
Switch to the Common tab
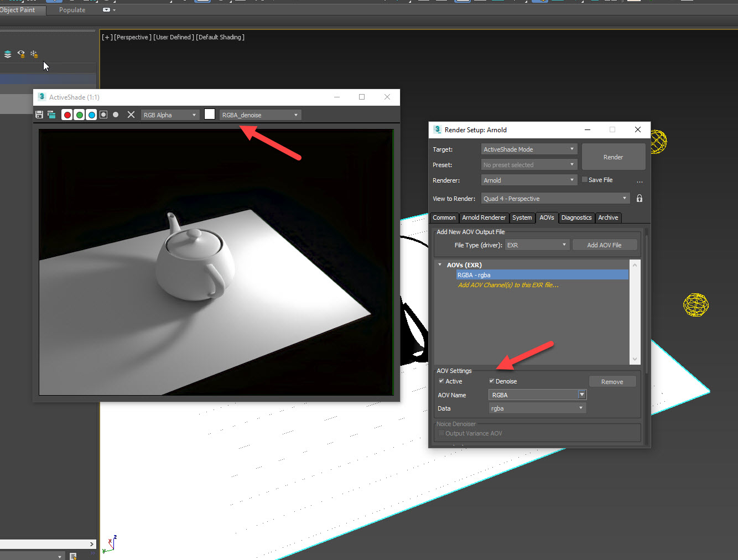pyautogui.click(x=444, y=217)
